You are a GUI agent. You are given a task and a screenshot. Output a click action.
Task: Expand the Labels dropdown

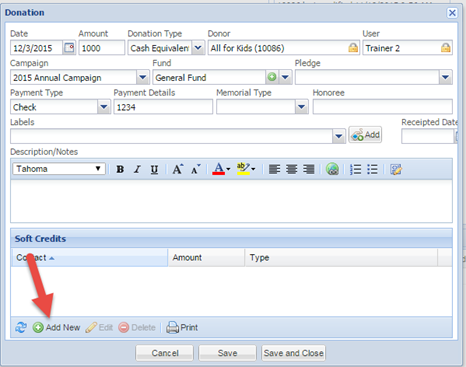339,136
